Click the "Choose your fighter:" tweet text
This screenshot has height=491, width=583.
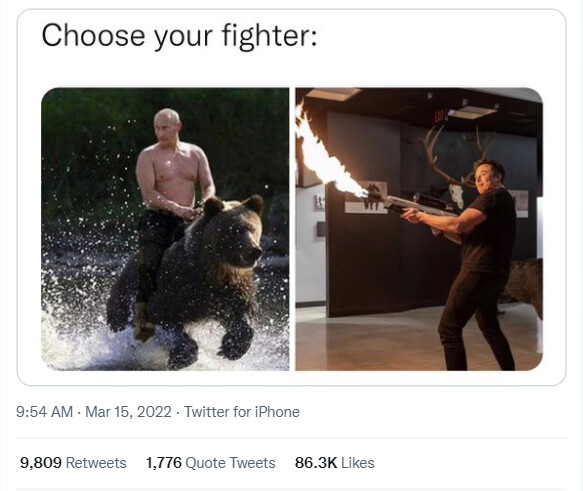pos(179,36)
